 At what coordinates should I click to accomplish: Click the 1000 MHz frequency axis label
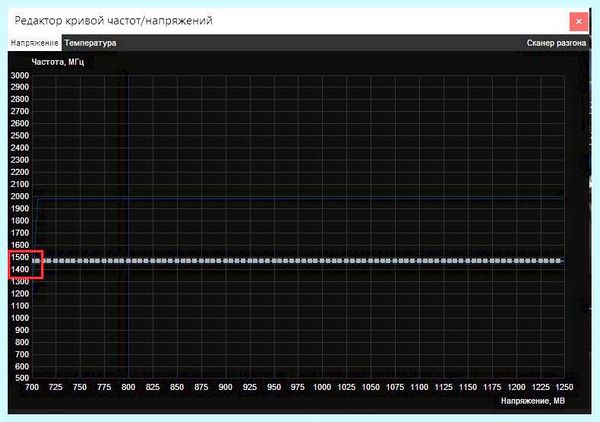pos(20,318)
